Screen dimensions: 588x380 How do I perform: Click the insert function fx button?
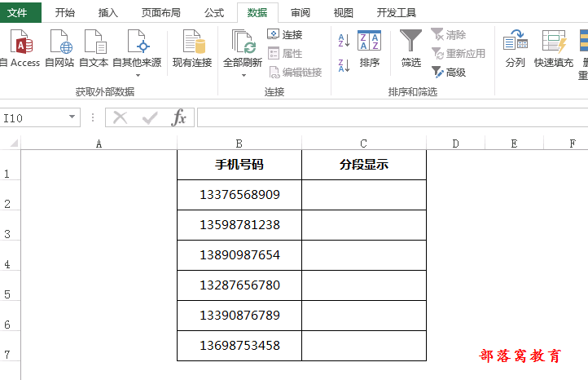coord(178,118)
